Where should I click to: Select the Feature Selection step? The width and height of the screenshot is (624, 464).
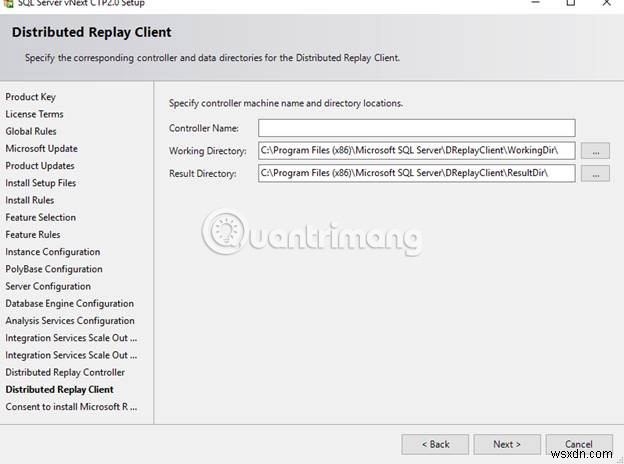point(40,217)
